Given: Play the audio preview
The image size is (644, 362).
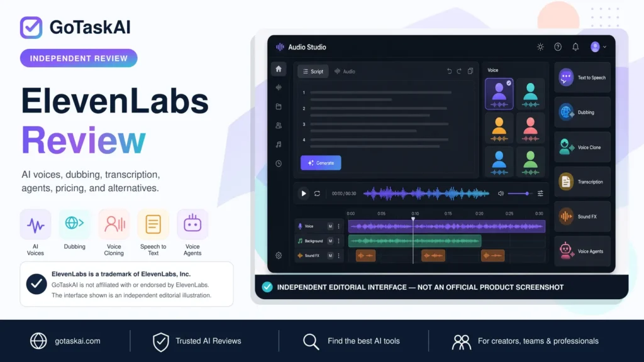Looking at the screenshot, I should coord(304,194).
